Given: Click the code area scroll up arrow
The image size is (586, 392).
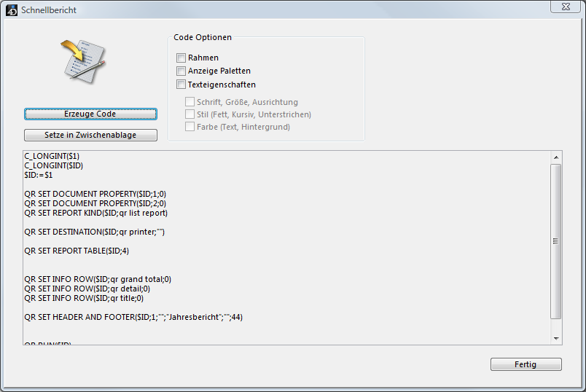Looking at the screenshot, I should click(x=556, y=157).
